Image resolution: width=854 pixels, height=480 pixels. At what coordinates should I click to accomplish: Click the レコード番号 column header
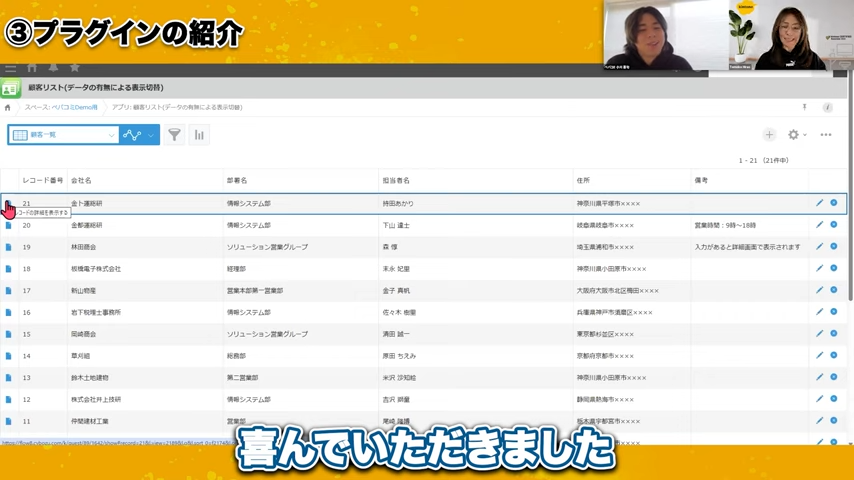pos(42,180)
